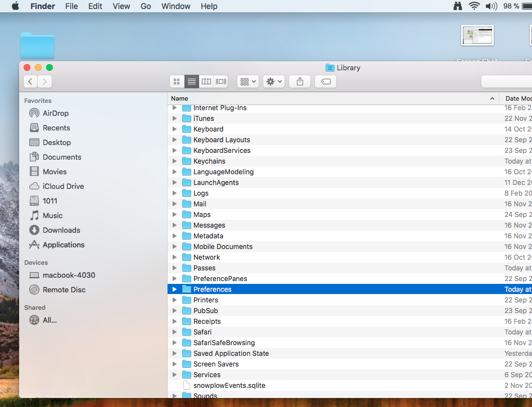Click the binoculars menu bar icon
This screenshot has width=532, height=407.
click(458, 6)
